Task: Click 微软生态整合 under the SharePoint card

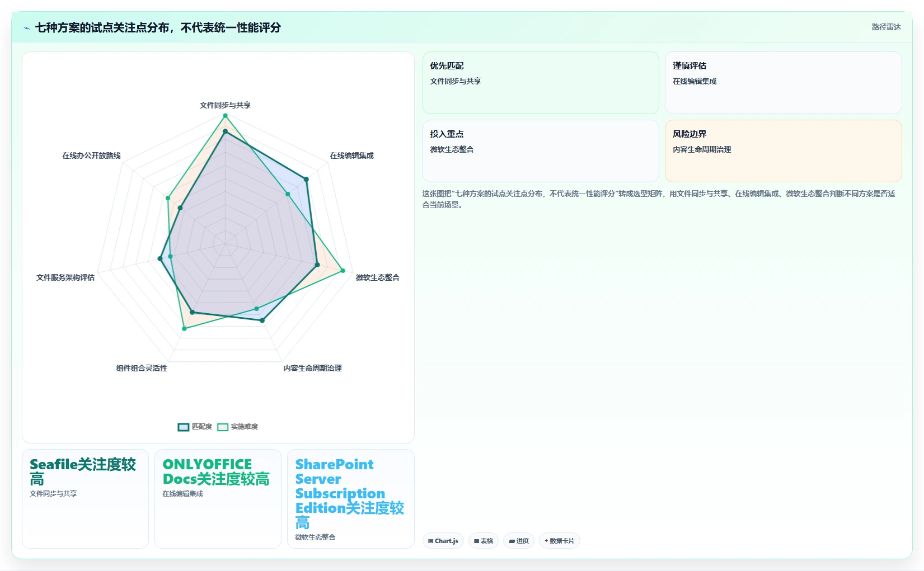Action: click(x=315, y=537)
